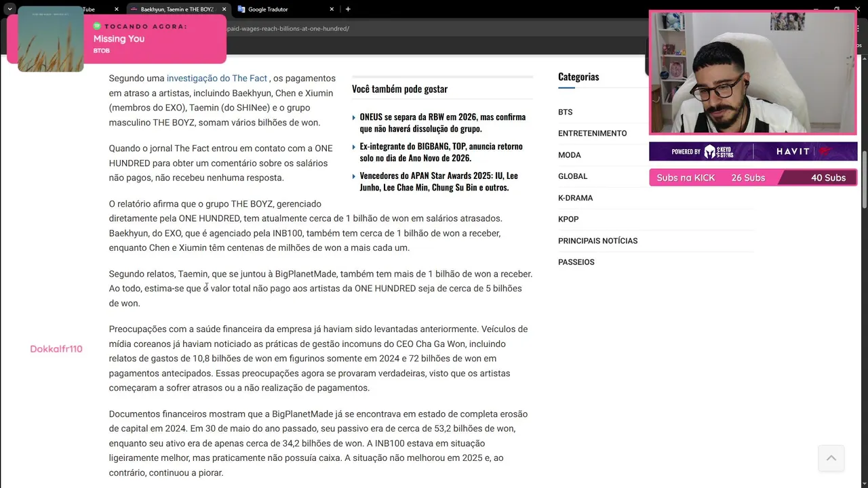Open the tab search dropdown arrow
Viewport: 868px width, 488px height.
coord(9,9)
